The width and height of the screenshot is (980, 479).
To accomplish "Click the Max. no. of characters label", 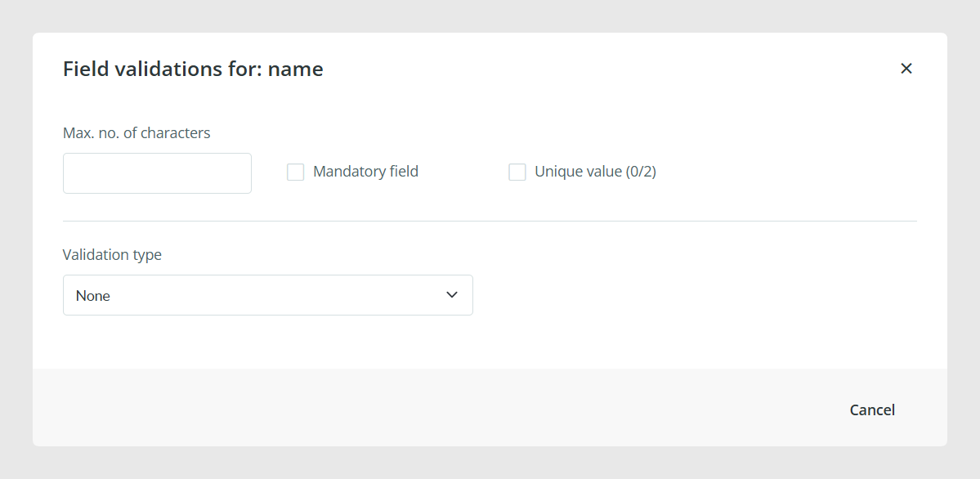I will (x=136, y=132).
